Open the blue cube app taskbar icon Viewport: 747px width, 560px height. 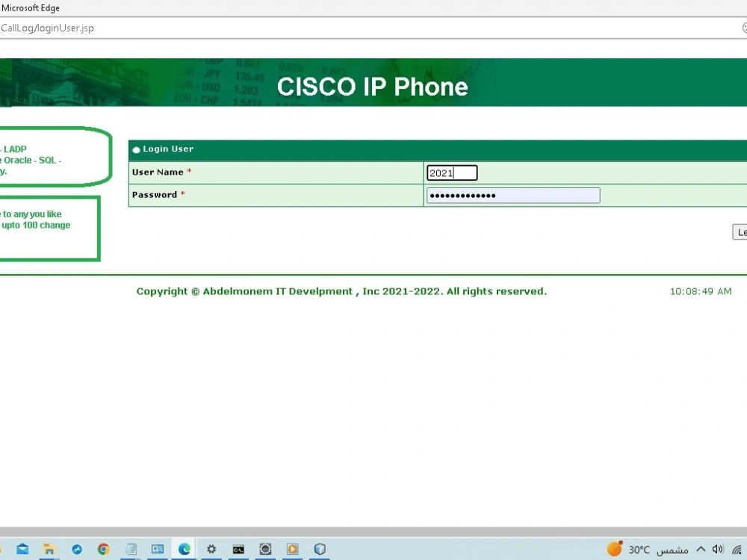[x=320, y=549]
